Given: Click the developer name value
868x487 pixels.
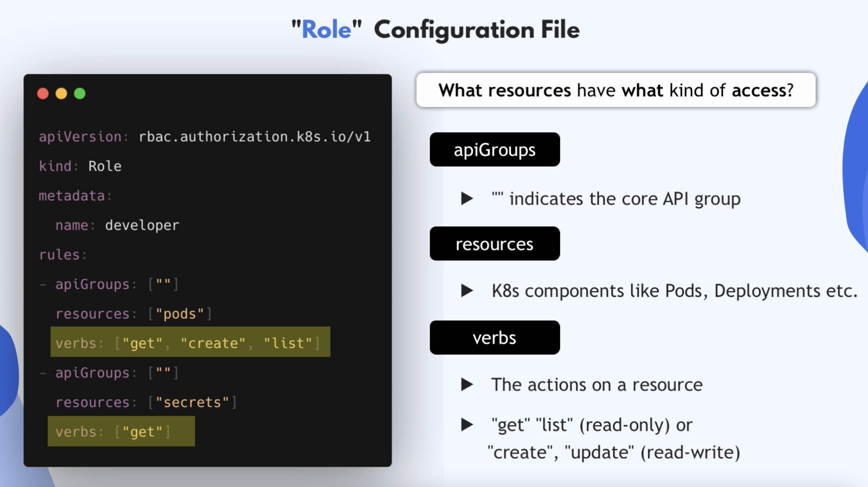Looking at the screenshot, I should coord(141,225).
